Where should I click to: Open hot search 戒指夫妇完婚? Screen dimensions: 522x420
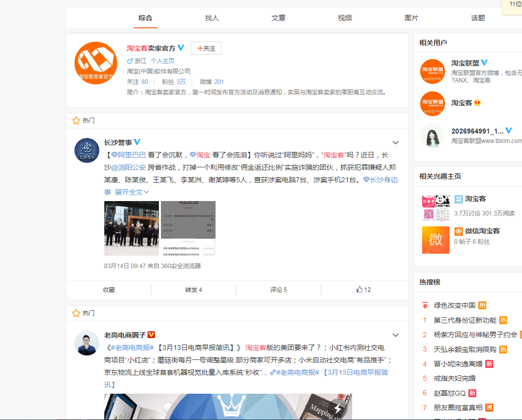[x=454, y=378]
